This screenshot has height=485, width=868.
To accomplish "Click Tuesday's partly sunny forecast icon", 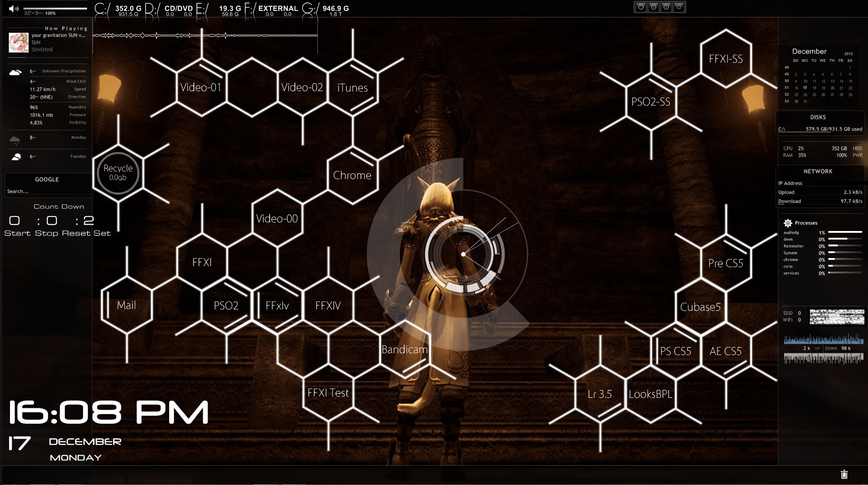I will (16, 157).
